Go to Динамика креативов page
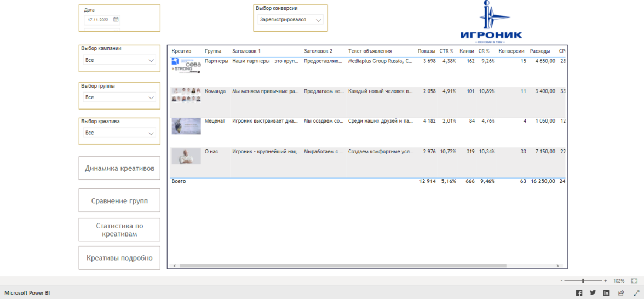The image size is (644, 299). coord(119,168)
